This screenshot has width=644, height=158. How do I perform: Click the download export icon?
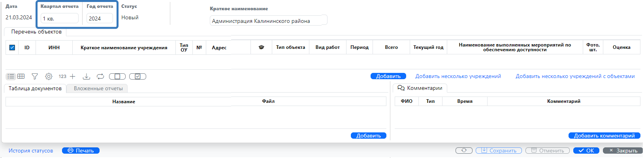pos(87,76)
